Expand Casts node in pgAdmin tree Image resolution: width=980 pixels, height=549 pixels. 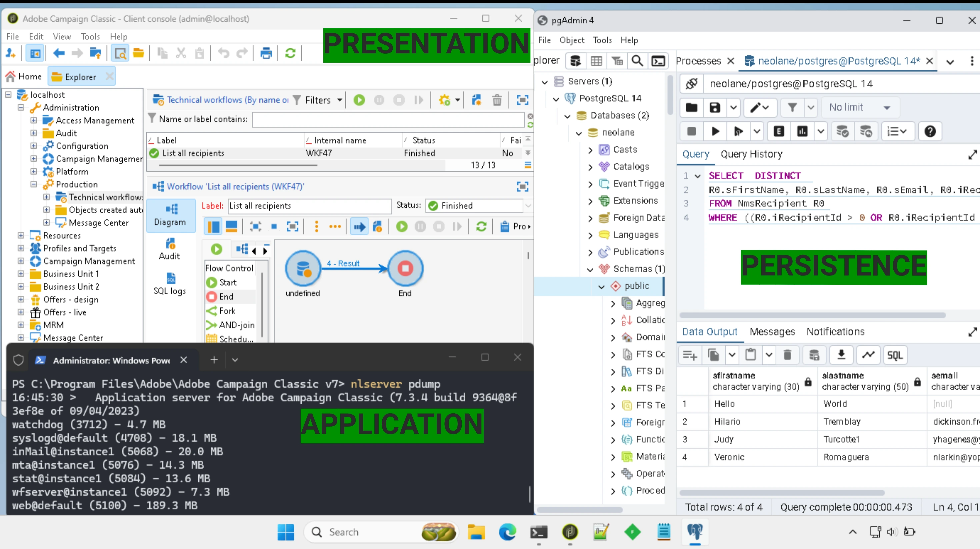590,150
